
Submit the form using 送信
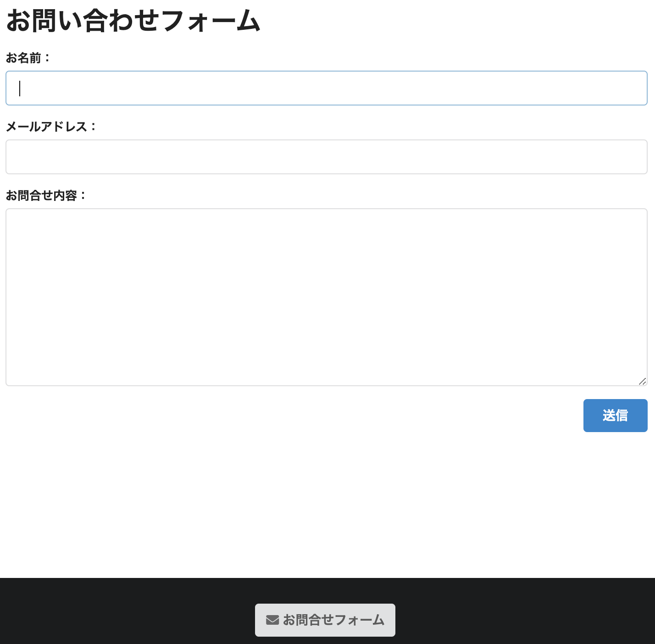(615, 415)
